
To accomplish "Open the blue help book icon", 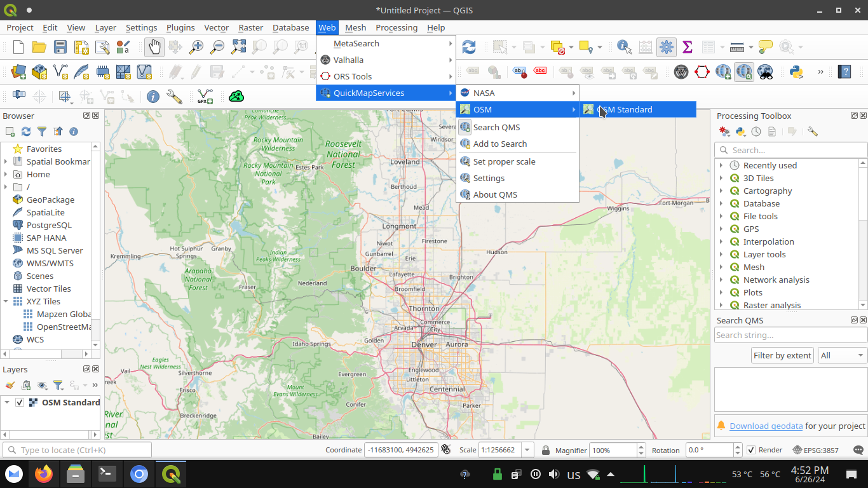I will point(844,72).
